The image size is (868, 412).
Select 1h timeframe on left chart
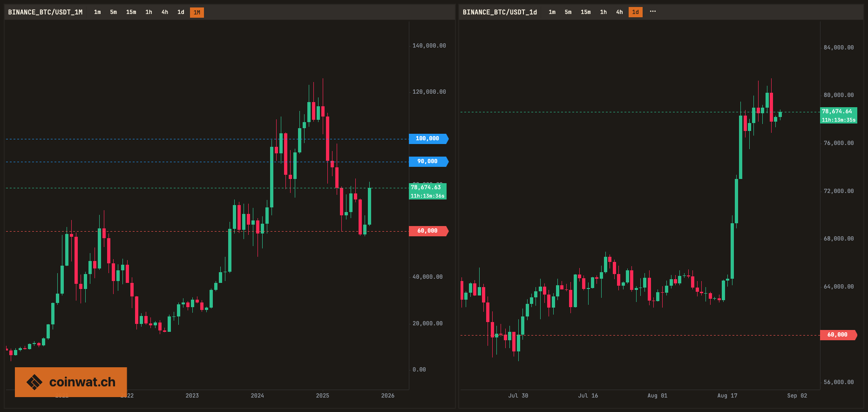tap(149, 12)
